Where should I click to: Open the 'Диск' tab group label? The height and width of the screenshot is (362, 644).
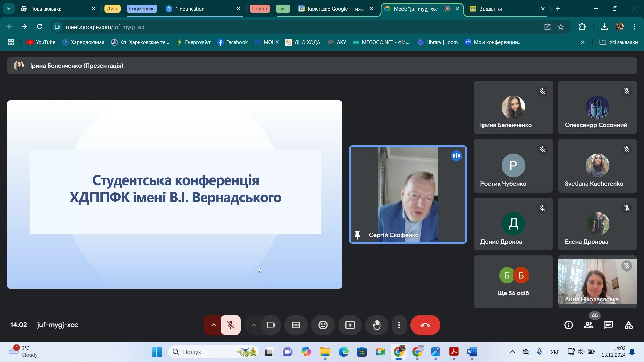click(112, 9)
